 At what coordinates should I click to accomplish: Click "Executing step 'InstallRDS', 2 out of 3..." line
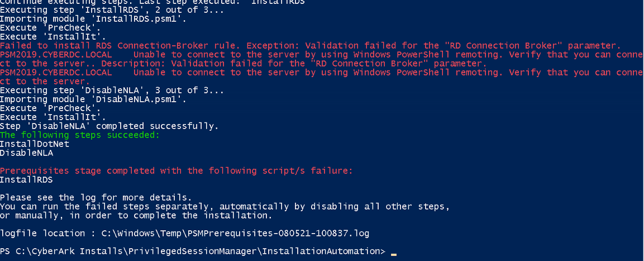pos(112,10)
